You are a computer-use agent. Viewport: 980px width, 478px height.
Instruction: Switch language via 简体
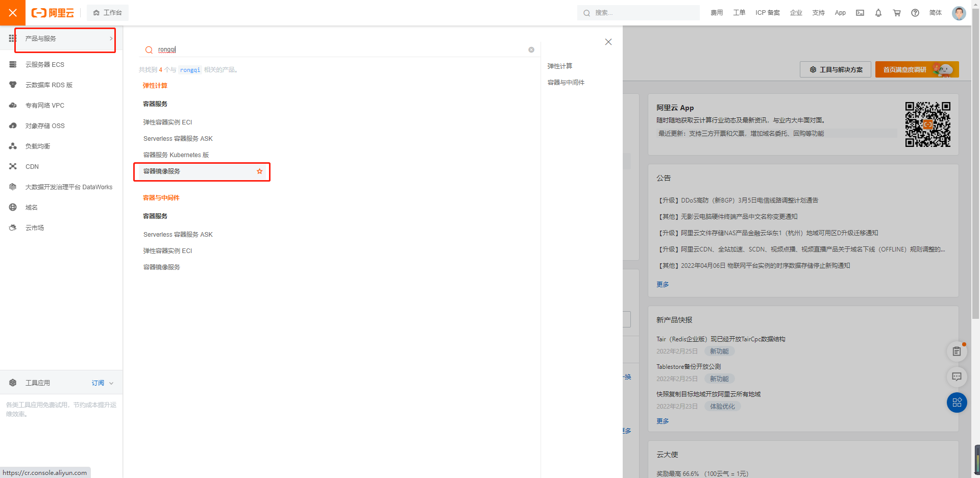pos(936,13)
